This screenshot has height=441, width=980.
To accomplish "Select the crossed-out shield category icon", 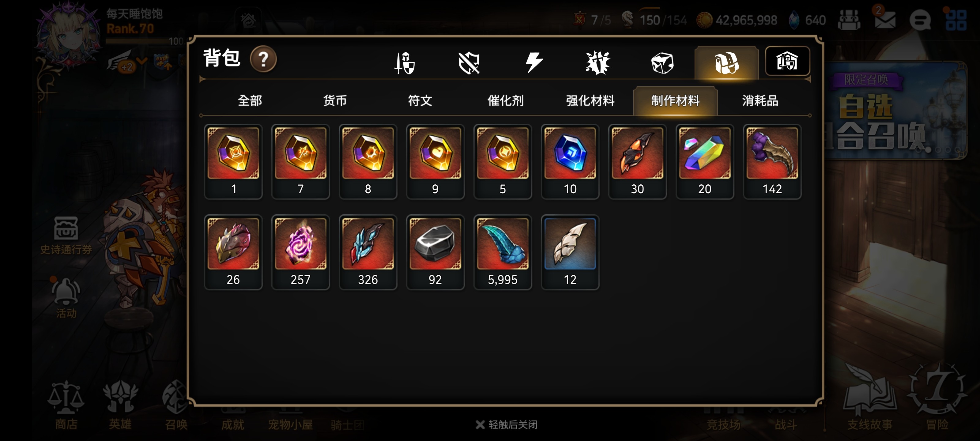I will 469,63.
